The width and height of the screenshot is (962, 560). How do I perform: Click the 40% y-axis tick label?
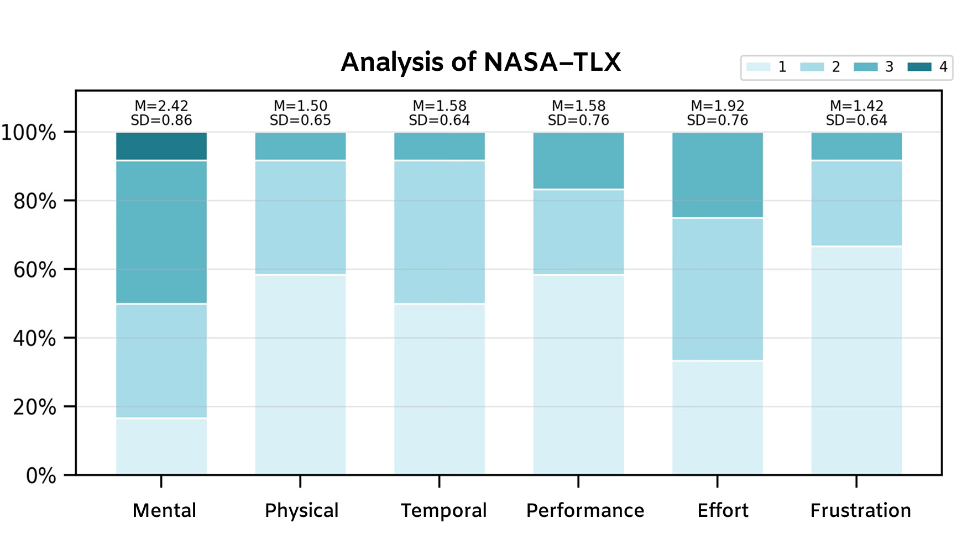[34, 338]
